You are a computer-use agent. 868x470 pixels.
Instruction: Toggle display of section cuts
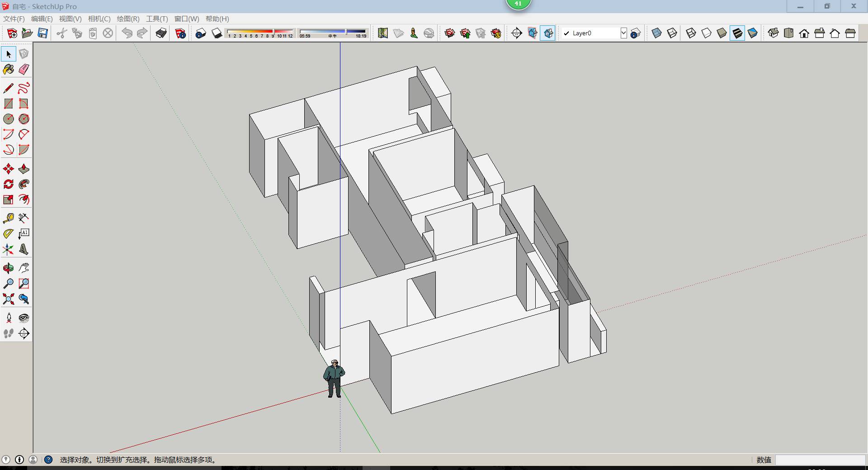(x=548, y=33)
